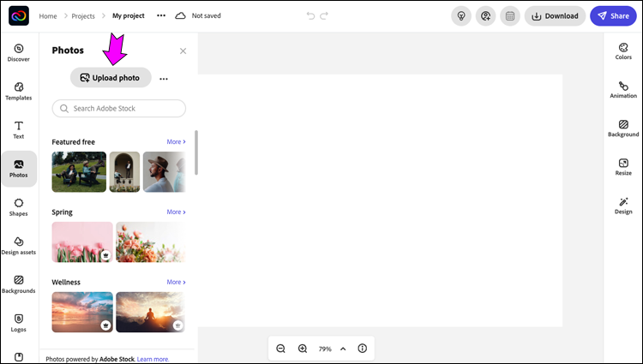This screenshot has width=643, height=364.
Task: Select photo of people in lawn chairs
Action: pyautogui.click(x=79, y=172)
